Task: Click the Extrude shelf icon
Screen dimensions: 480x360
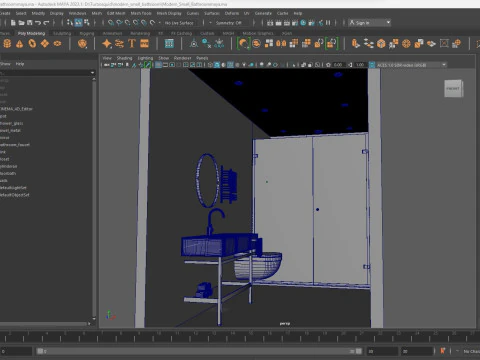Action: point(356,44)
